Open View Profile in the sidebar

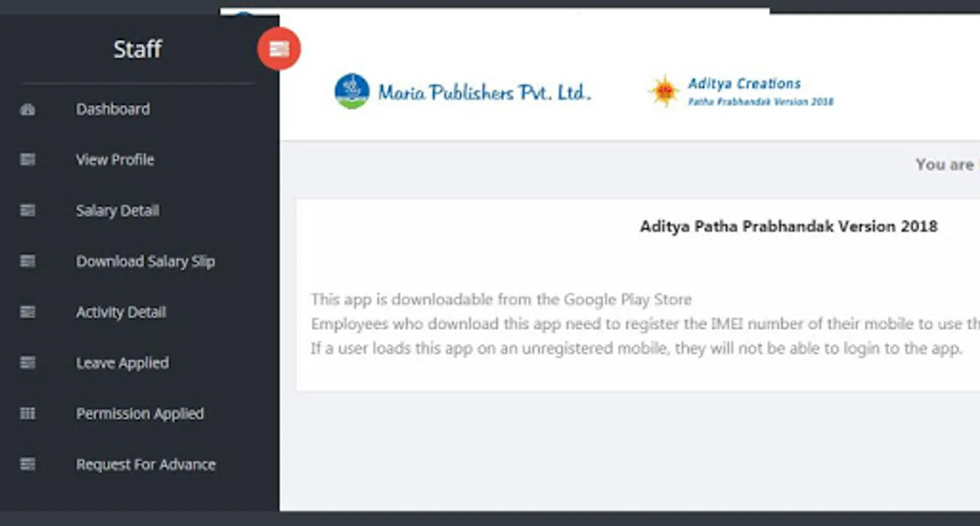click(x=115, y=160)
